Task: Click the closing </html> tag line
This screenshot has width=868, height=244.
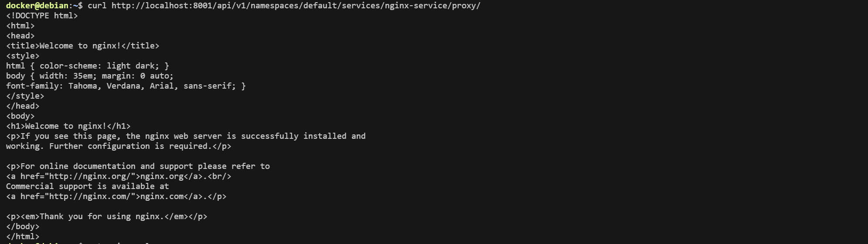Action: 23,237
